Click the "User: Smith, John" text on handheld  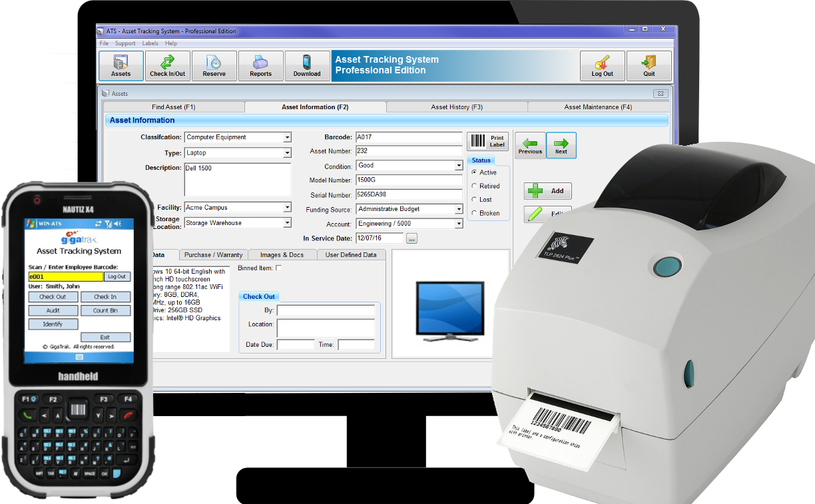(55, 287)
